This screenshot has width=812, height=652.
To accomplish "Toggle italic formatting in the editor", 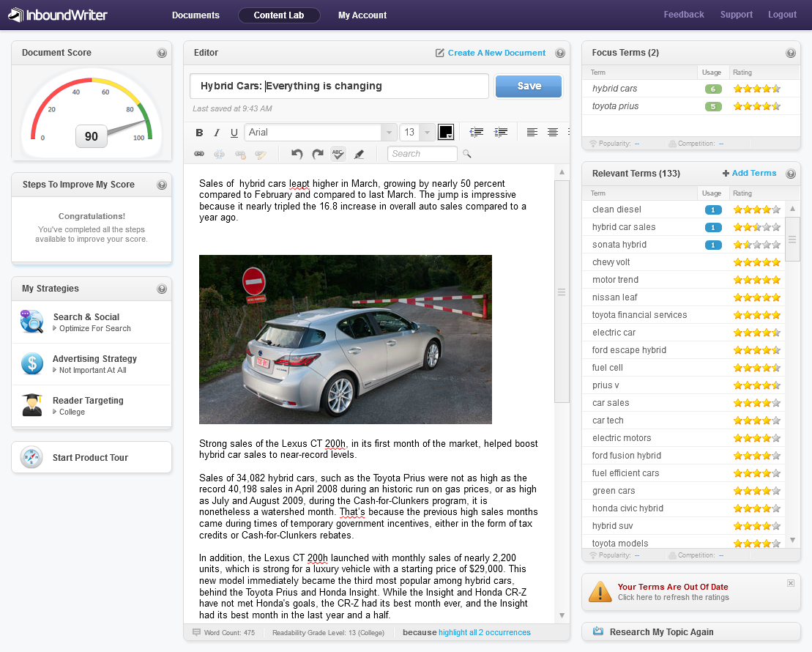I will (217, 133).
